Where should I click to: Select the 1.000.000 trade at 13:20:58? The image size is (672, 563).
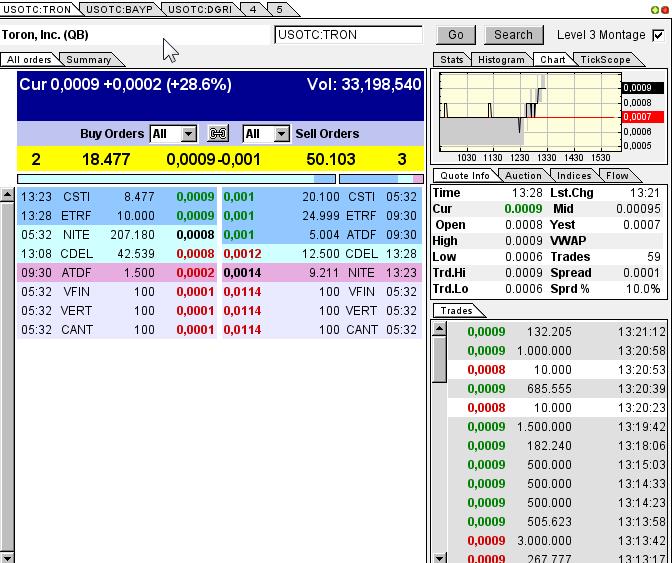pyautogui.click(x=557, y=350)
